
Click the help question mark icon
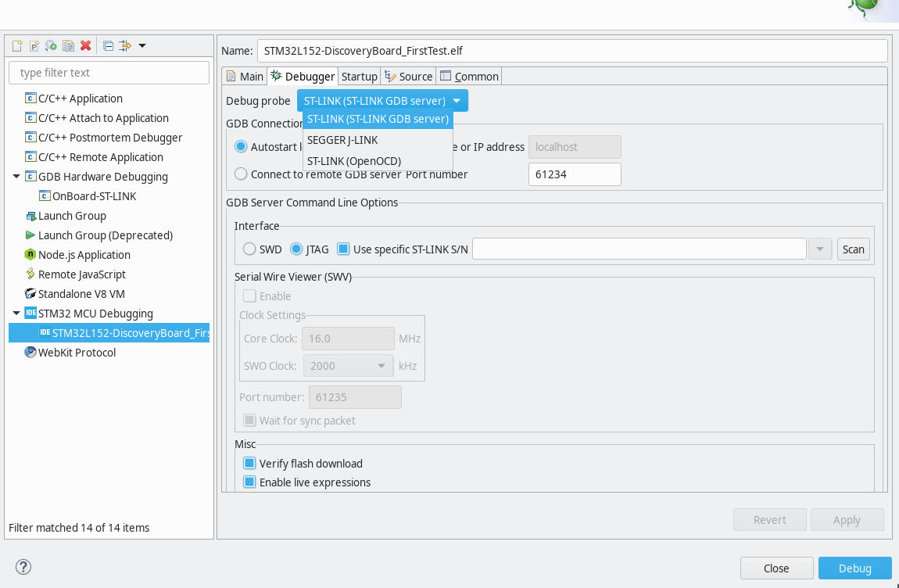(23, 568)
